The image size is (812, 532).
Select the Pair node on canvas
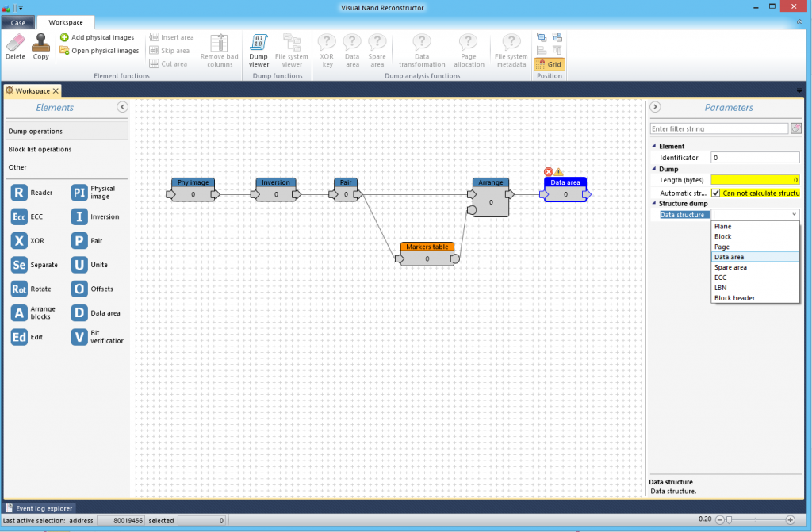(x=346, y=189)
